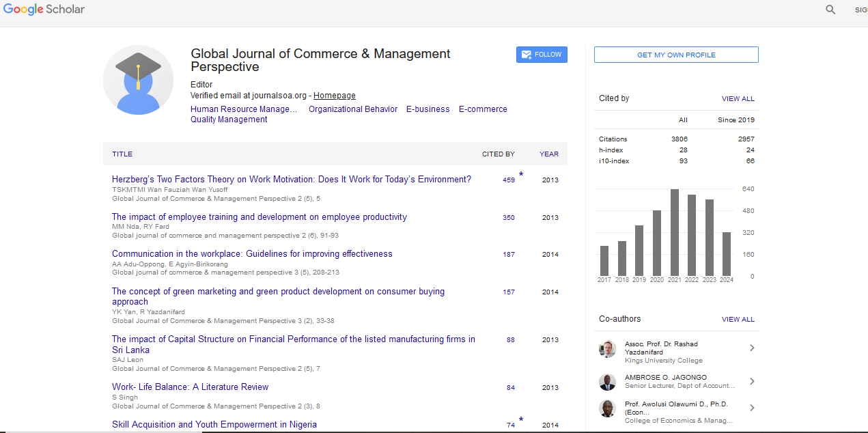868x433 pixels.
Task: Open the Homepage link
Action: click(334, 96)
